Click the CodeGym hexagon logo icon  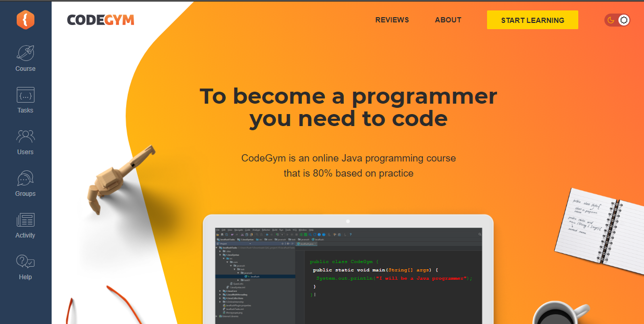(26, 20)
